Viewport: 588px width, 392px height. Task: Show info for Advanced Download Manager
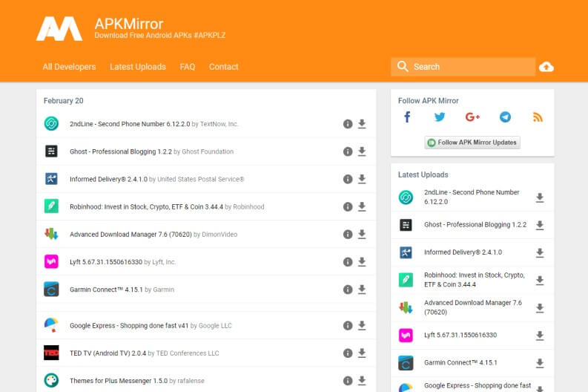tap(348, 235)
